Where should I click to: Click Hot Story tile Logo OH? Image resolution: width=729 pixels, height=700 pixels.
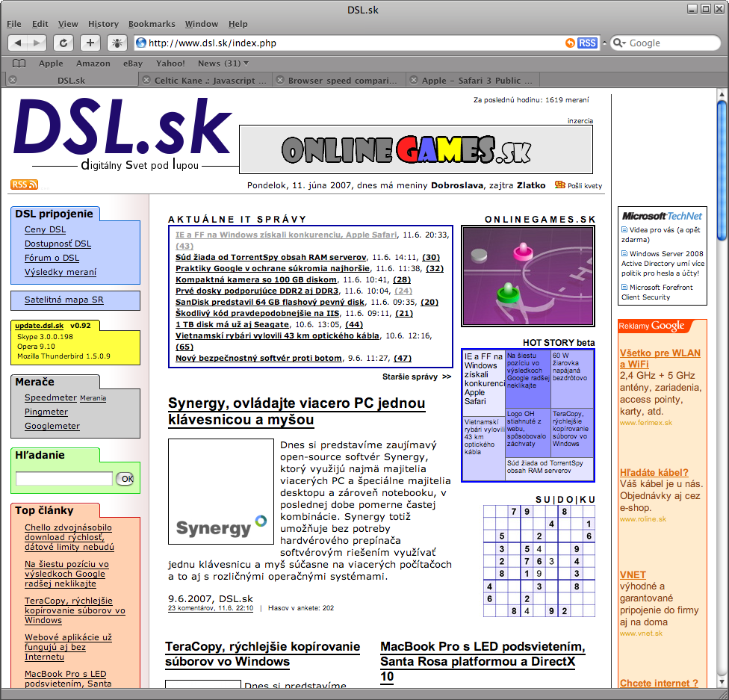click(527, 433)
